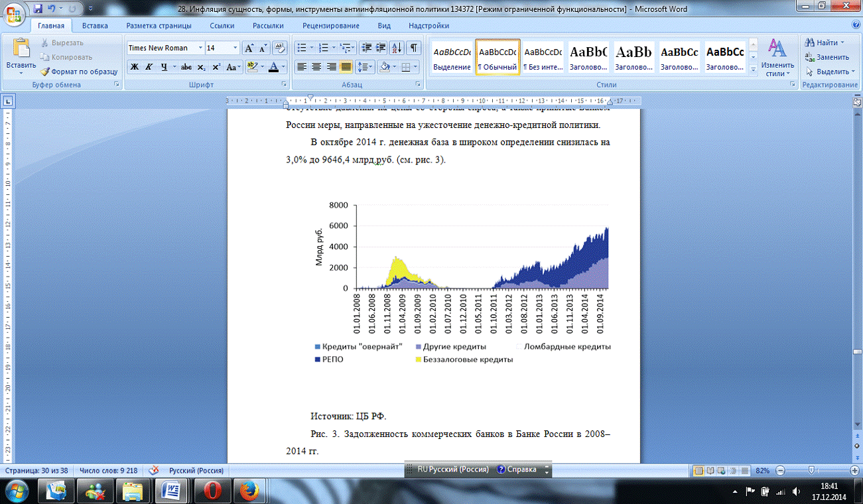Screen dimensions: 863x504
Task: Open the Рецензирование ribbon tab
Action: click(x=330, y=26)
